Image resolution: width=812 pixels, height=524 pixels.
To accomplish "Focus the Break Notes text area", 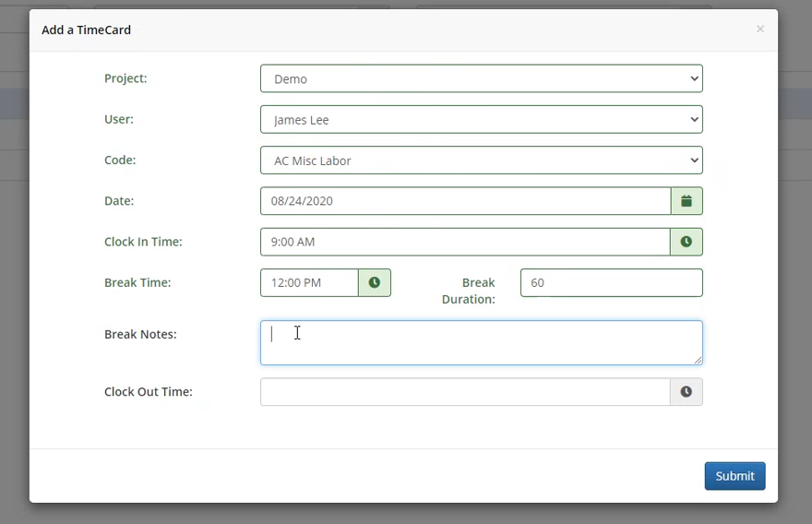I will (x=481, y=343).
